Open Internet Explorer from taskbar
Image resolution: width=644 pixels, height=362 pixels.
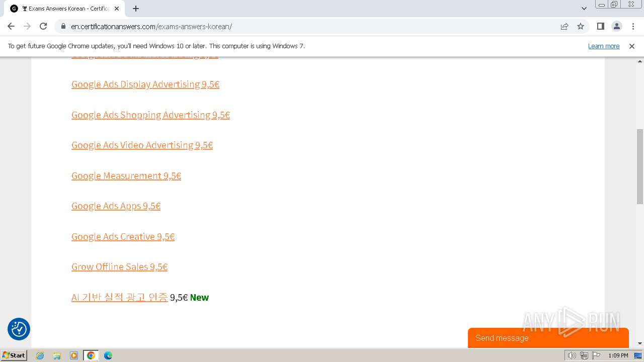point(40,355)
